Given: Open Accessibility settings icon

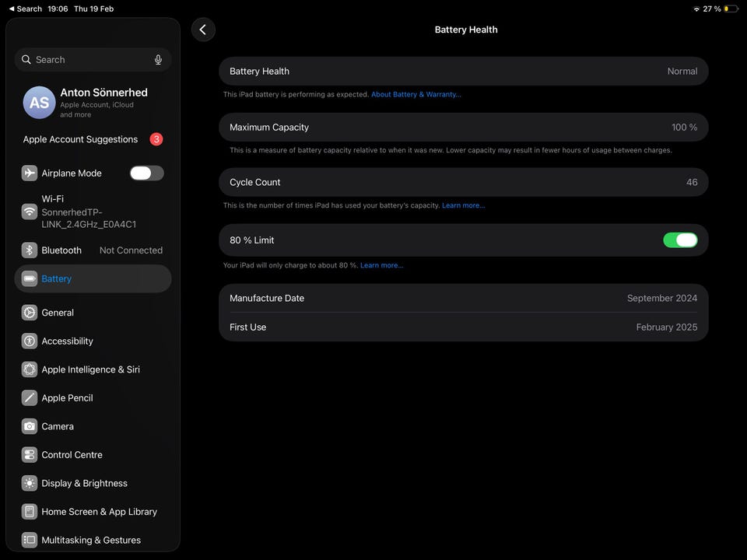Looking at the screenshot, I should coord(30,341).
